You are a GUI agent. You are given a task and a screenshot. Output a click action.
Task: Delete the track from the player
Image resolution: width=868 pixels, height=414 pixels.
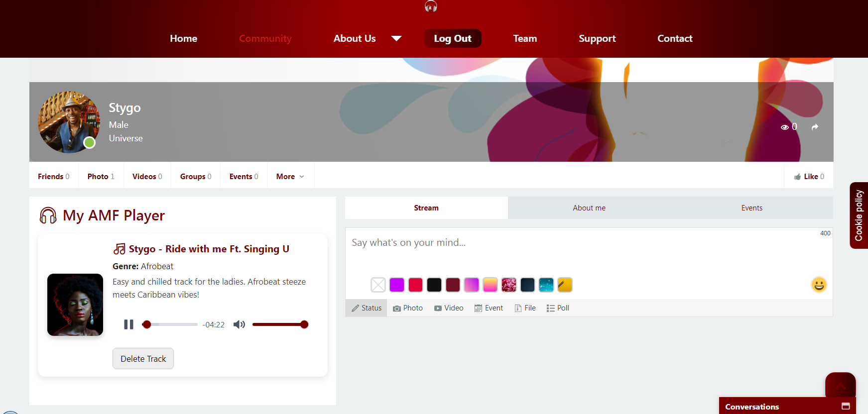click(x=143, y=359)
